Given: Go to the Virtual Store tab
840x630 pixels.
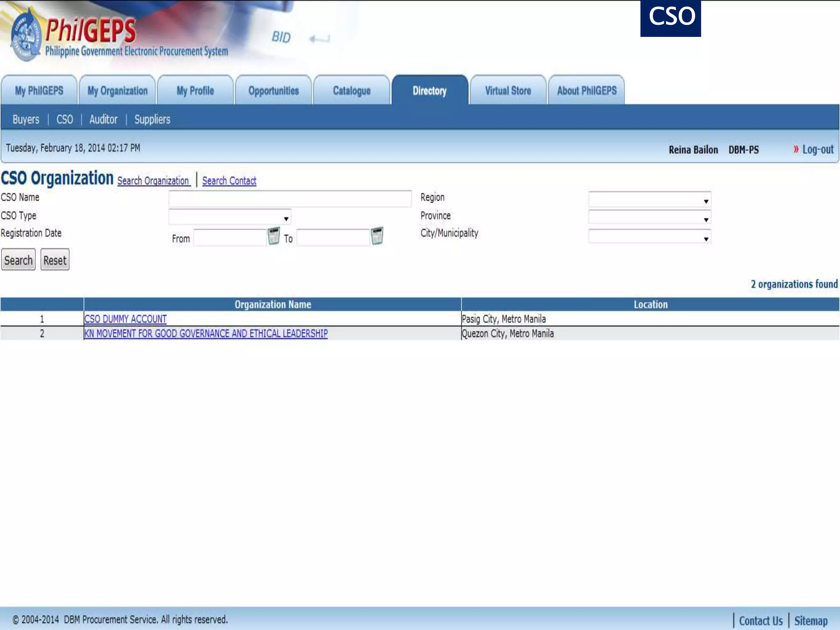Looking at the screenshot, I should (508, 91).
